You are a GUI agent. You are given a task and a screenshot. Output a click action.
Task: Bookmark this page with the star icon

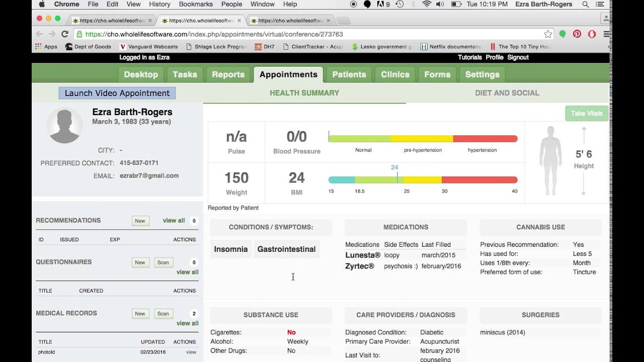[548, 34]
